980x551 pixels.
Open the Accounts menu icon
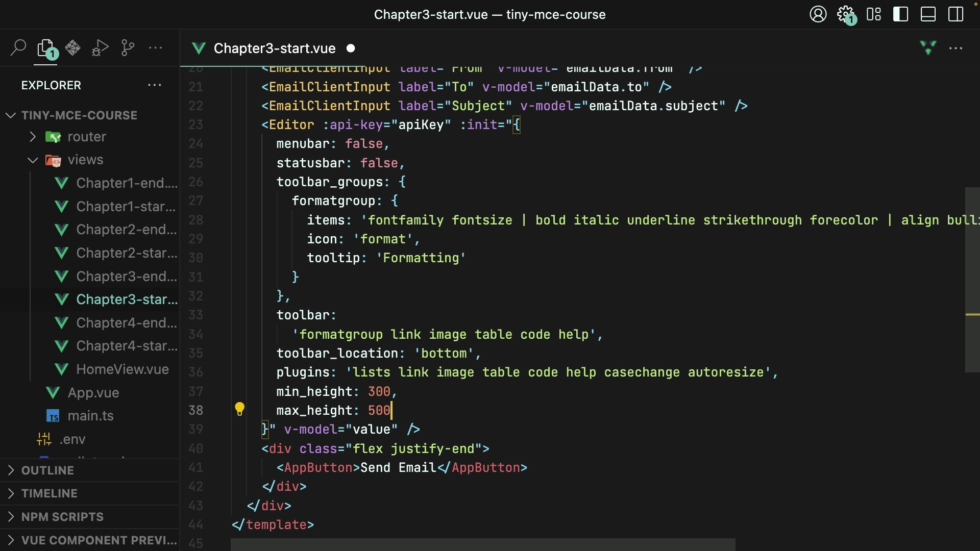pyautogui.click(x=818, y=14)
